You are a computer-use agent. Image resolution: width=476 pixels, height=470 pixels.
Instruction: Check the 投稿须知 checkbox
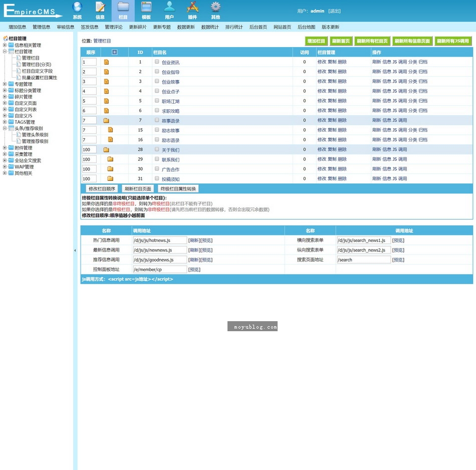point(157,178)
